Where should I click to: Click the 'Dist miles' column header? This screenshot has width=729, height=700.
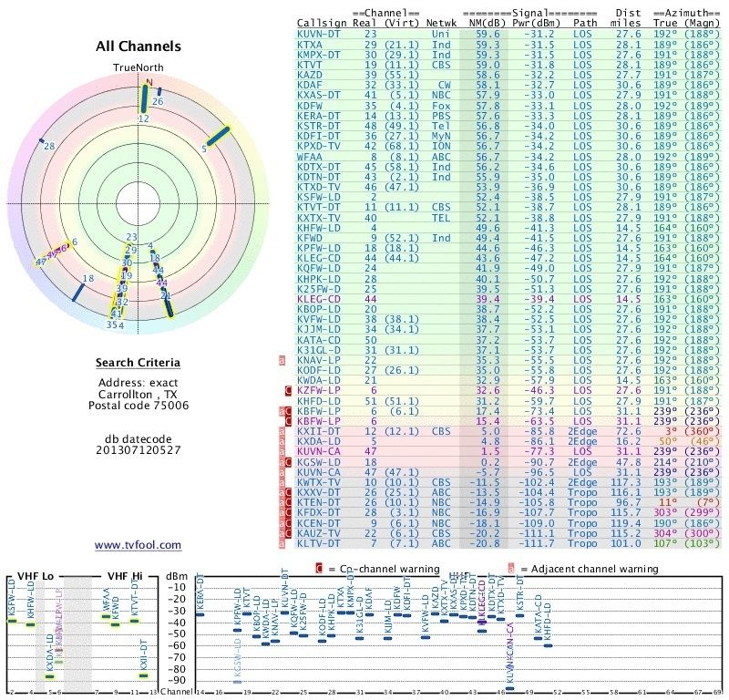click(626, 18)
